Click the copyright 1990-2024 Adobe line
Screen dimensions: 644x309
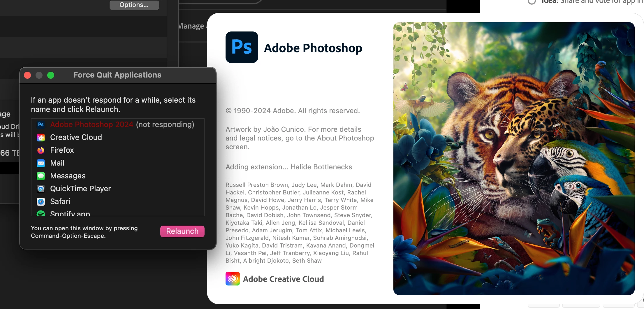(293, 111)
